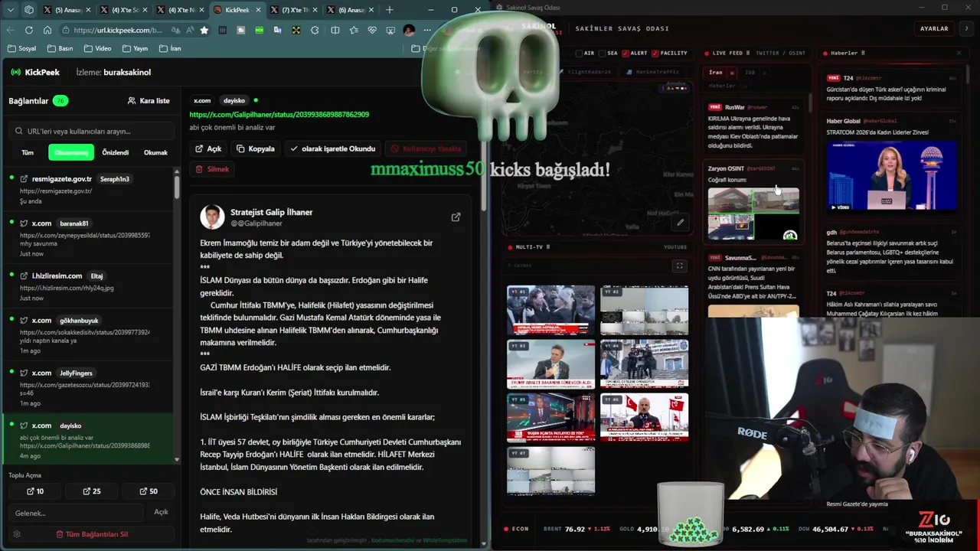Image resolution: width=980 pixels, height=551 pixels.
Task: Select the x.com entry from gökhanbuyuk
Action: [87, 335]
